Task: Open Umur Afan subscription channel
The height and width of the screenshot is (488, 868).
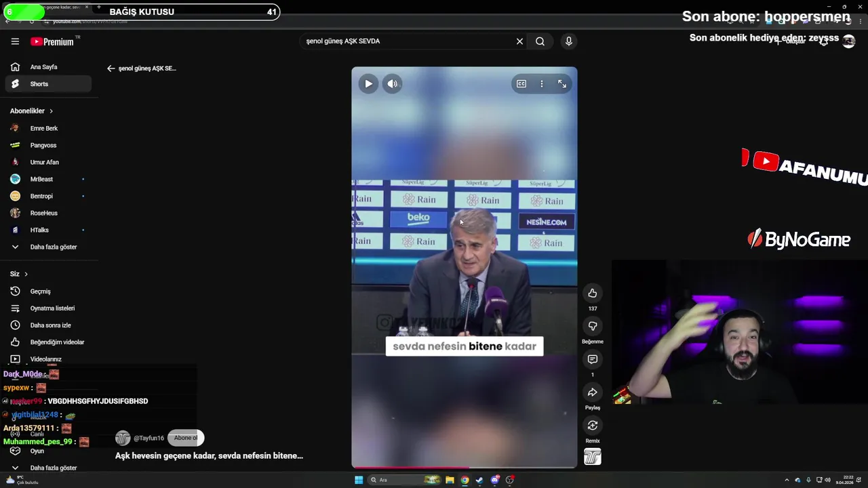Action: pyautogui.click(x=47, y=162)
